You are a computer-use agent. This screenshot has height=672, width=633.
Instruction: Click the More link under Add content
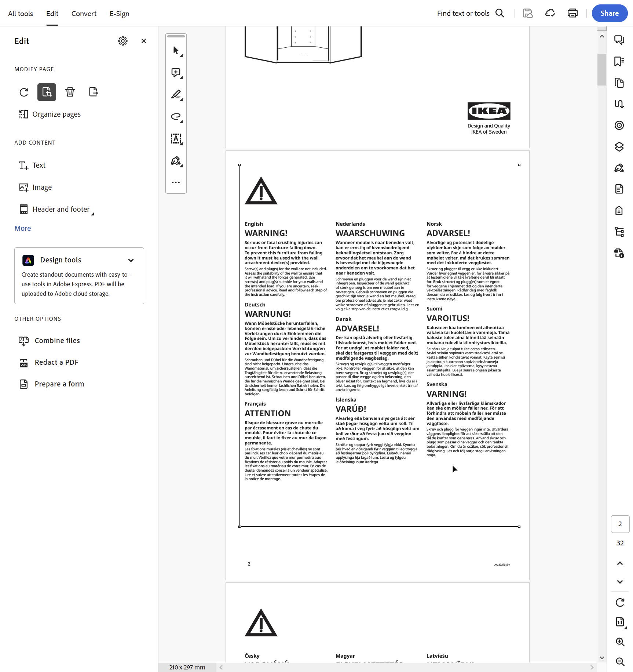click(22, 228)
